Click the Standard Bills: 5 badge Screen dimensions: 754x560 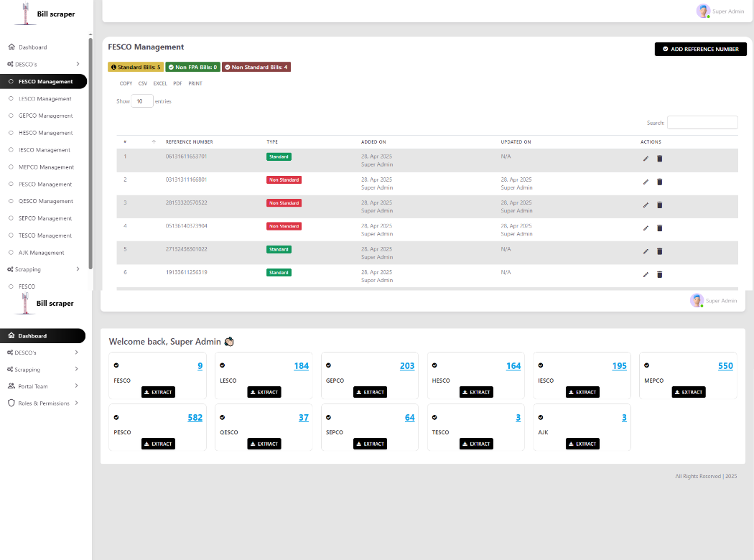136,67
